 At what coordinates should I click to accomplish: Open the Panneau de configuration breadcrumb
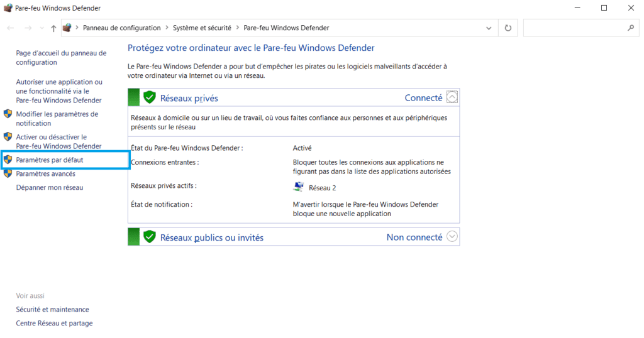[x=121, y=28]
